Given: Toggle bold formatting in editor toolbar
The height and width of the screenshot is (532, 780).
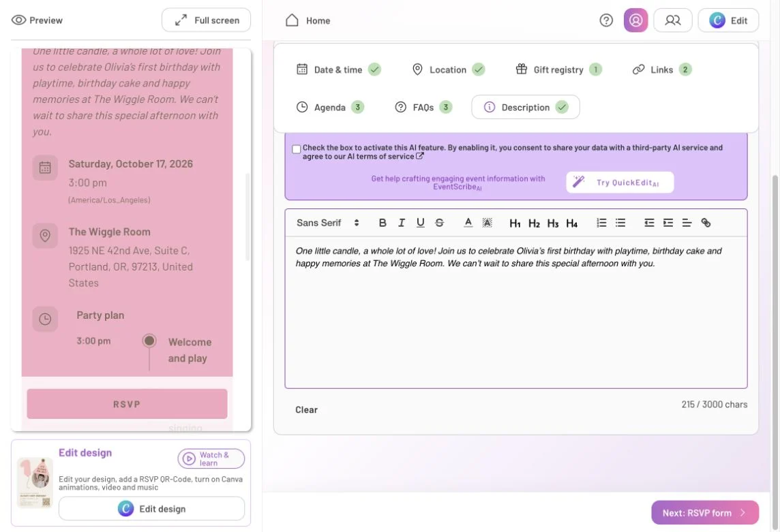Looking at the screenshot, I should (x=382, y=223).
